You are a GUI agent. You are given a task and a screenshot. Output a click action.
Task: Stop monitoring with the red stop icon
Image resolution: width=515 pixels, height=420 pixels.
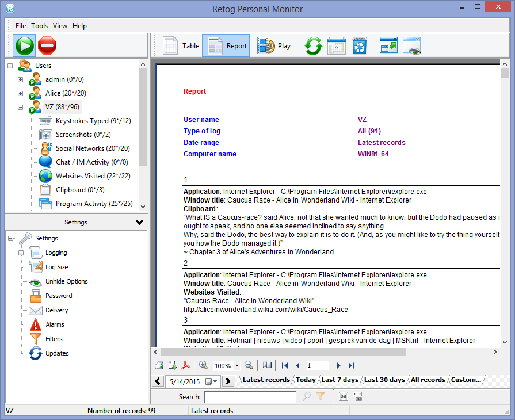(47, 45)
